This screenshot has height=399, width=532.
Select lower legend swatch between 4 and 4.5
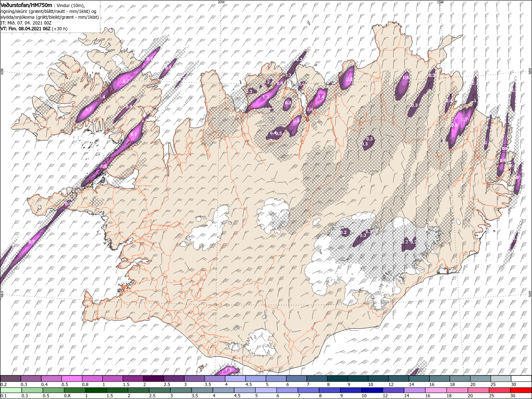(224, 390)
